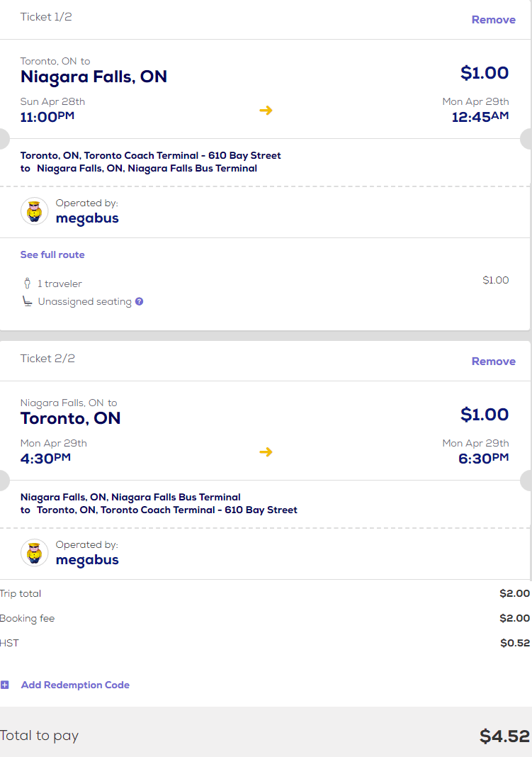Screen dimensions: 532x757
Task: Click the Unassigned seating label
Action: [84, 302]
